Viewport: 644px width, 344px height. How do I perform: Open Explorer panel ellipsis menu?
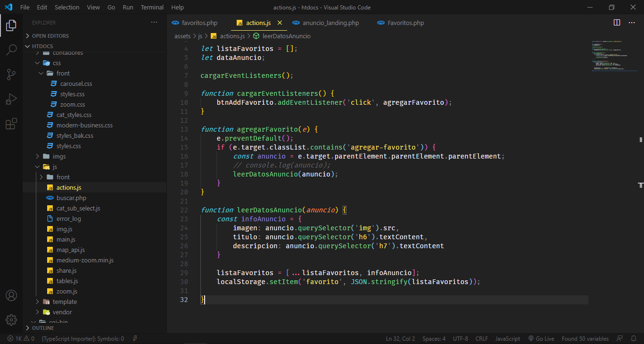click(154, 23)
